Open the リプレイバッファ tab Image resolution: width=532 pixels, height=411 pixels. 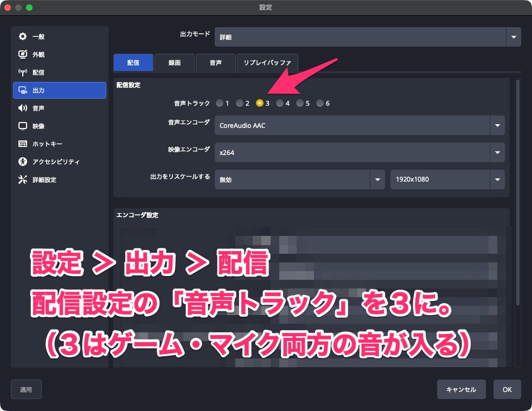pyautogui.click(x=267, y=63)
